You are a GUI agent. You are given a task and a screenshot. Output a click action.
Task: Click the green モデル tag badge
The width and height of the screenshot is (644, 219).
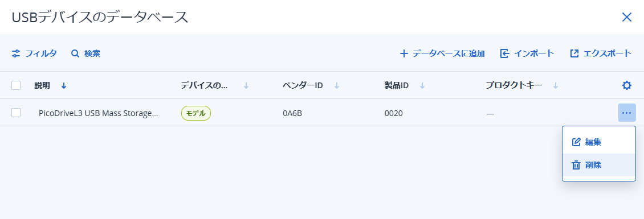196,113
